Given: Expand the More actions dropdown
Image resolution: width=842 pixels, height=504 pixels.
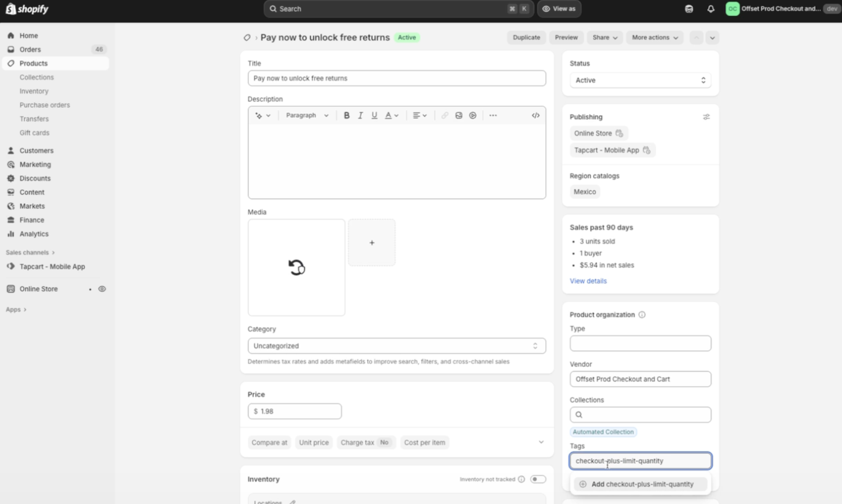Looking at the screenshot, I should 654,37.
